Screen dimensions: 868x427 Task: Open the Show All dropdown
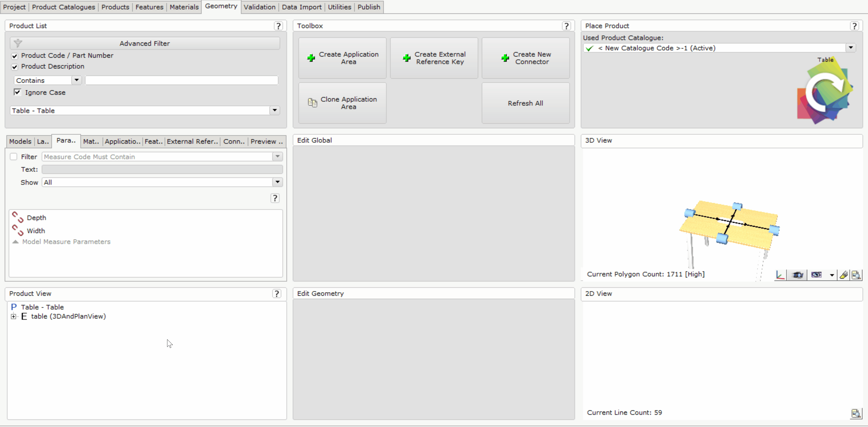(x=277, y=182)
